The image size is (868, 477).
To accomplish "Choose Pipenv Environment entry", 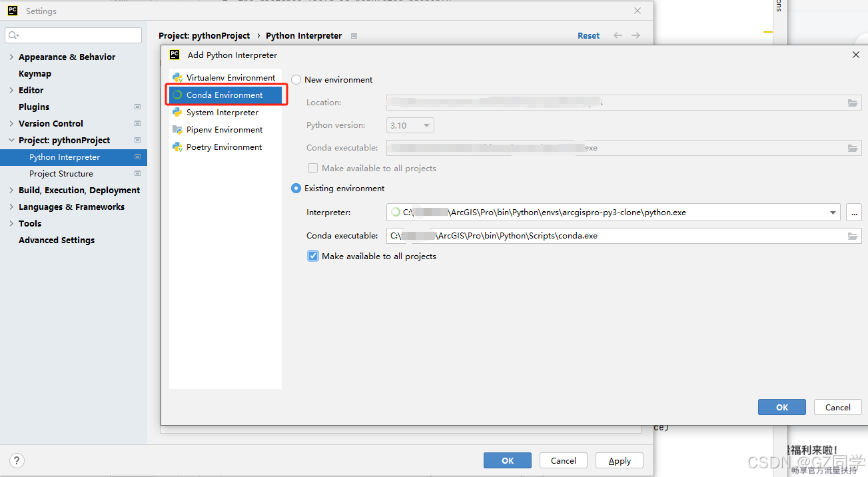I will 225,130.
